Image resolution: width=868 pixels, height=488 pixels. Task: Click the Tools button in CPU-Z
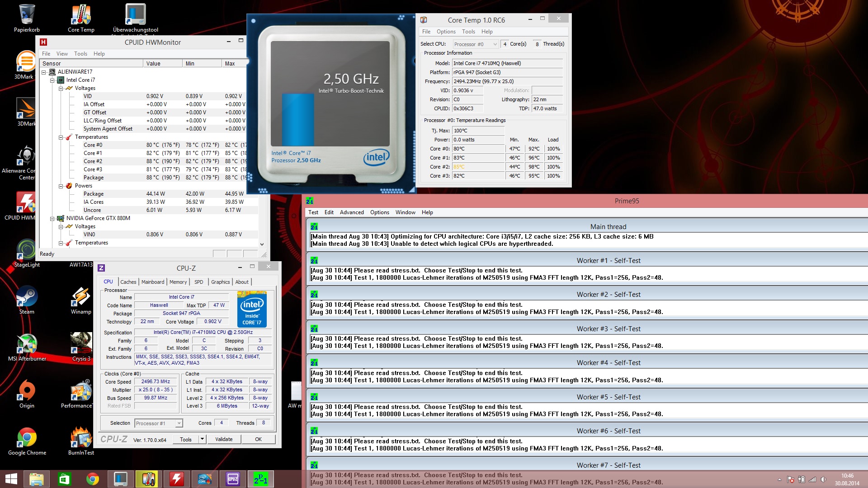point(186,439)
